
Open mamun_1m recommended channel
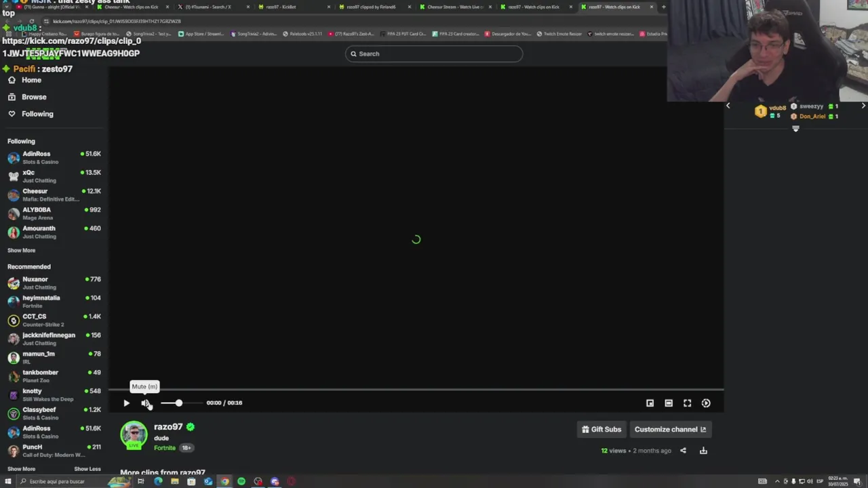pyautogui.click(x=54, y=357)
